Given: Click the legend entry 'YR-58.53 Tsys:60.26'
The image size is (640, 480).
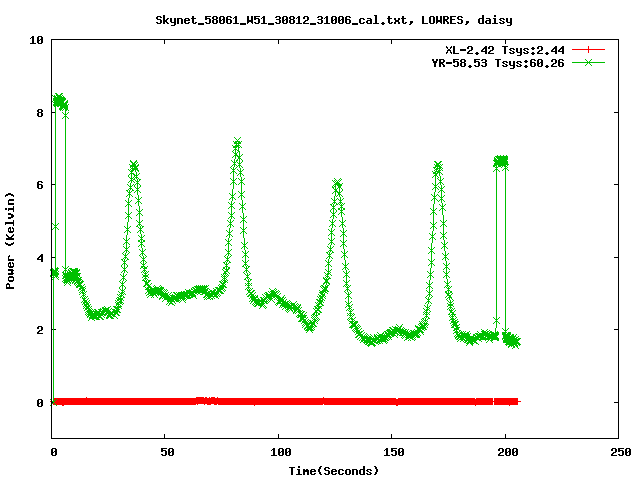Looking at the screenshot, I should click(498, 63).
